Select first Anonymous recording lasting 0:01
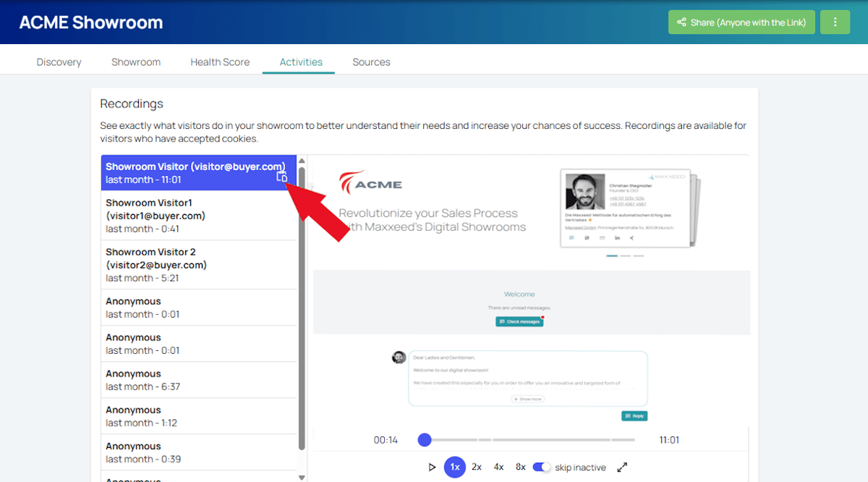This screenshot has height=482, width=868. pos(199,308)
